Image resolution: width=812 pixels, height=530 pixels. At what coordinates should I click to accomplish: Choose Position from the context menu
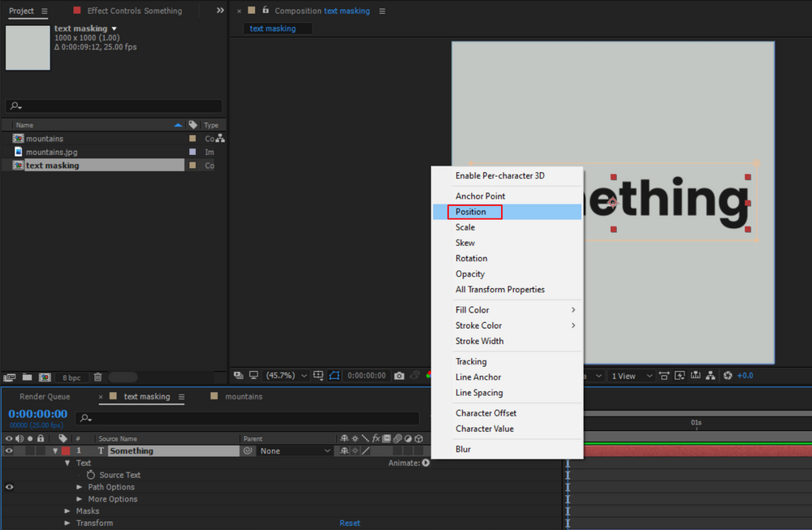pos(474,212)
